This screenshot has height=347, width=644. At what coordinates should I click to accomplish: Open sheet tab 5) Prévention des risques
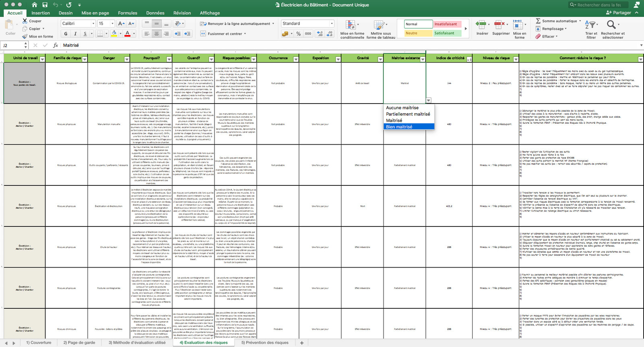coord(265,343)
